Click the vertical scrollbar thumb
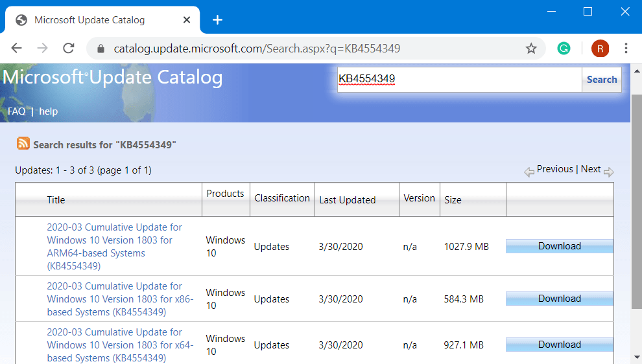Screen dimensions: 642x364 point(637,201)
